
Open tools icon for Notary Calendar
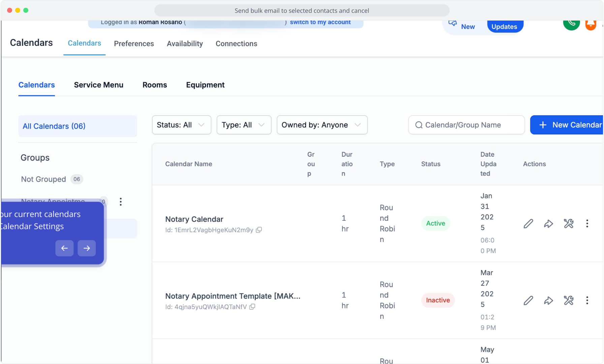tap(569, 223)
